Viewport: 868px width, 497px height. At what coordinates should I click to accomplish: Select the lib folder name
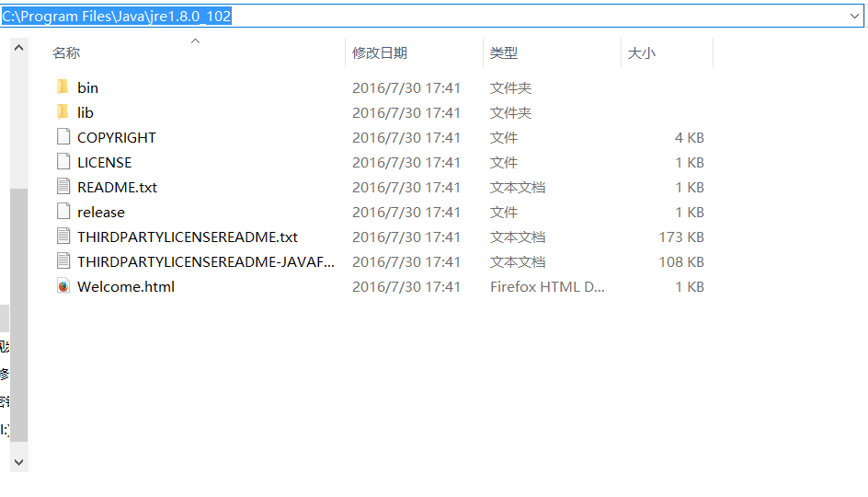[x=86, y=112]
